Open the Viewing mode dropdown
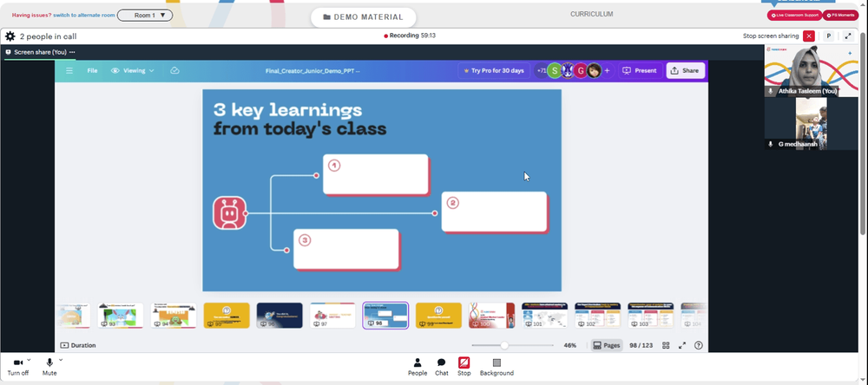The height and width of the screenshot is (385, 868). coord(133,71)
